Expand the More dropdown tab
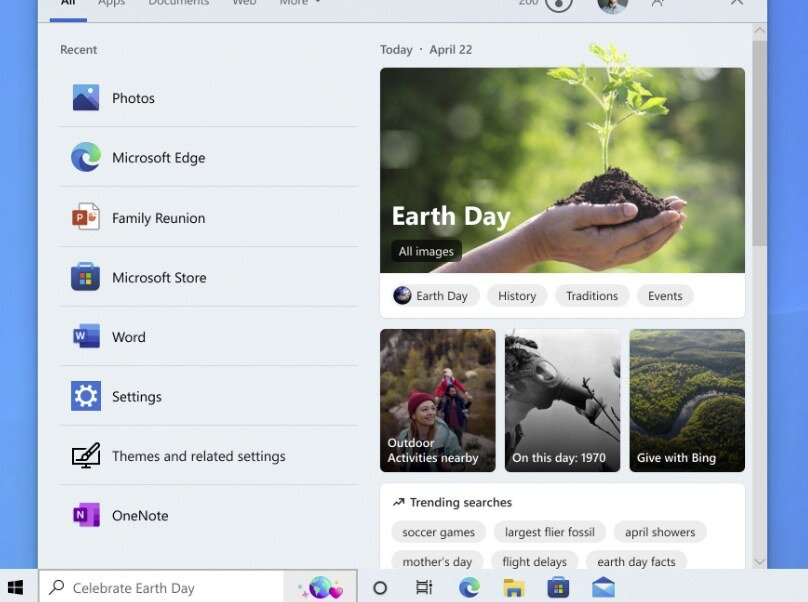The width and height of the screenshot is (808, 602). point(299,3)
